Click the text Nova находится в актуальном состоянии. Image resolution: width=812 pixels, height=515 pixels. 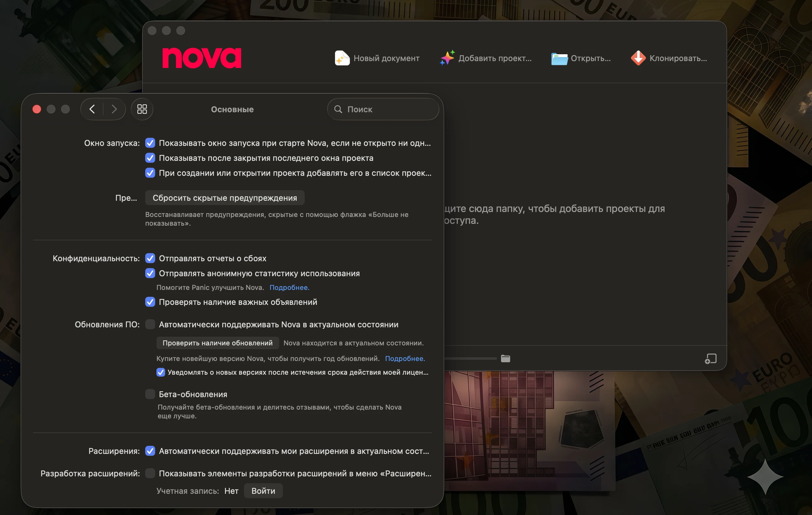coord(354,343)
